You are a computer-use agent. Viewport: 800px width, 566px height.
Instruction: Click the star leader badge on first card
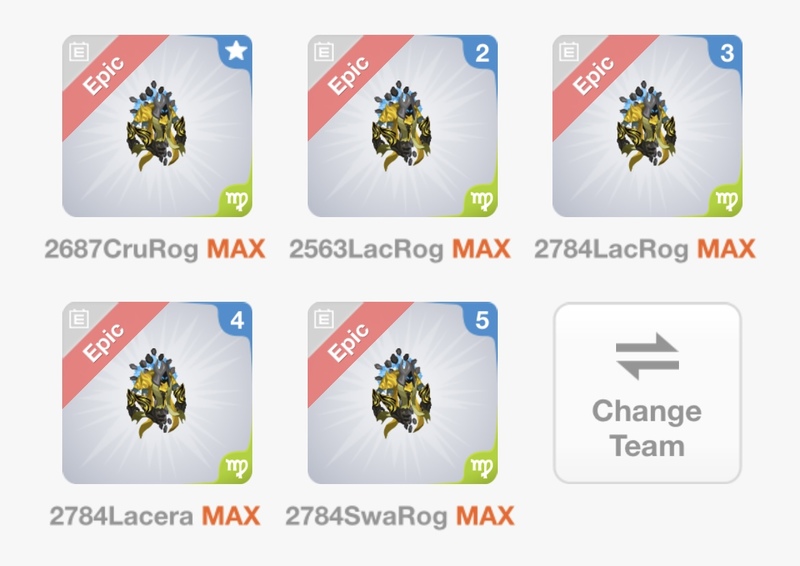point(236,51)
